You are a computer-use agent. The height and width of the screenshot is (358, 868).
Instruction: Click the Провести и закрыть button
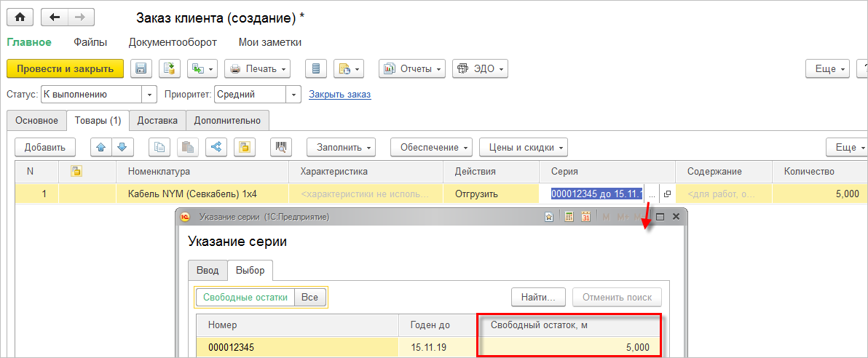point(65,69)
